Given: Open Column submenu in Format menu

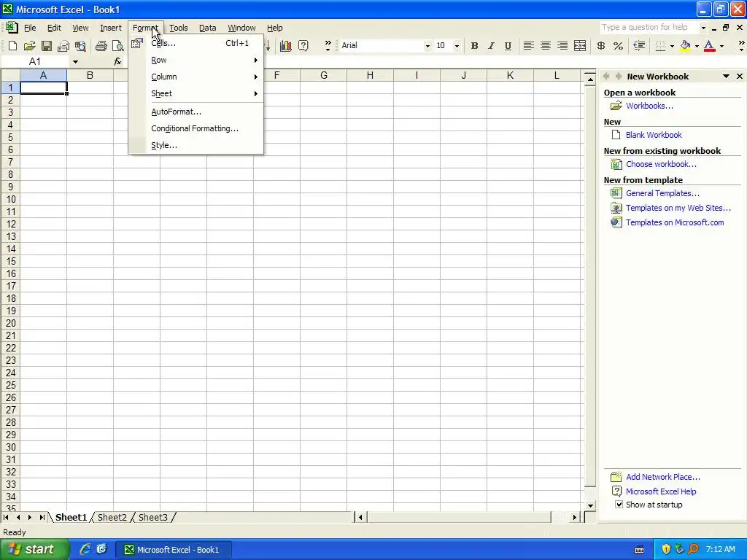Looking at the screenshot, I should (196, 77).
